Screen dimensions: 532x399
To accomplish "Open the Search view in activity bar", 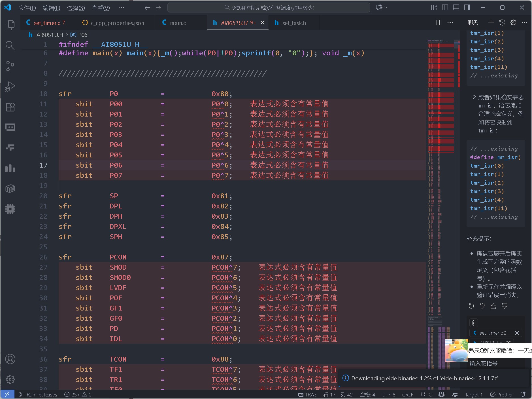I will 10,46.
